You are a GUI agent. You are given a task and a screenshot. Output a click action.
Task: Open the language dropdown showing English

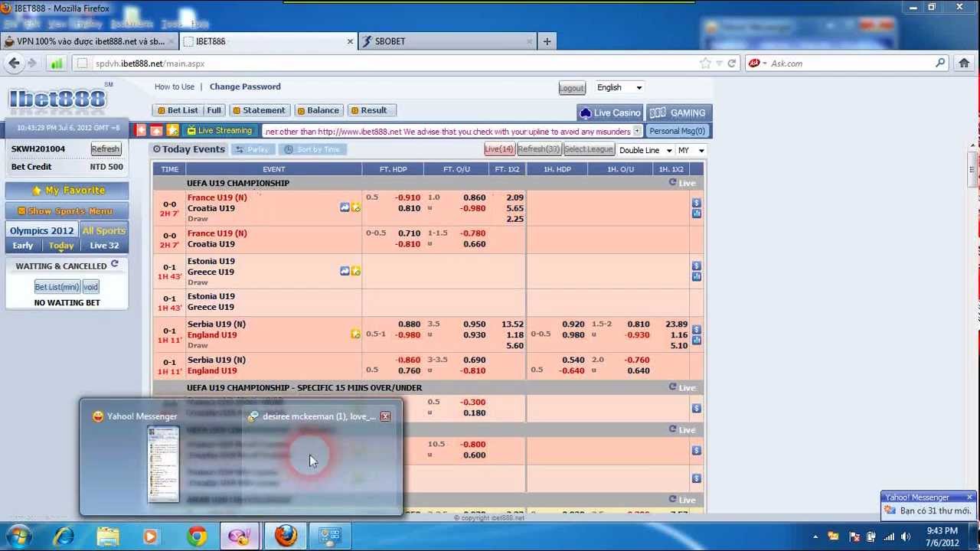619,87
